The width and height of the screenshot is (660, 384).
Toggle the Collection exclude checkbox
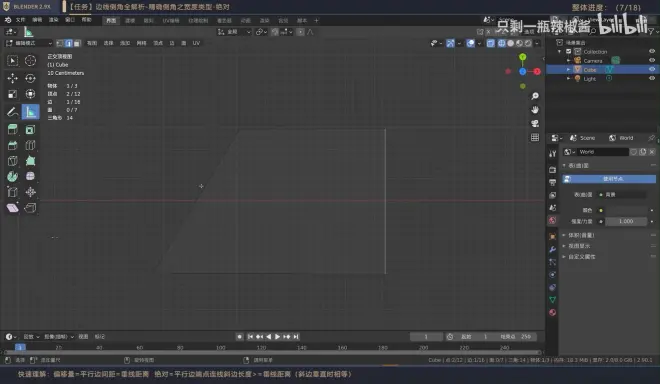[568, 51]
